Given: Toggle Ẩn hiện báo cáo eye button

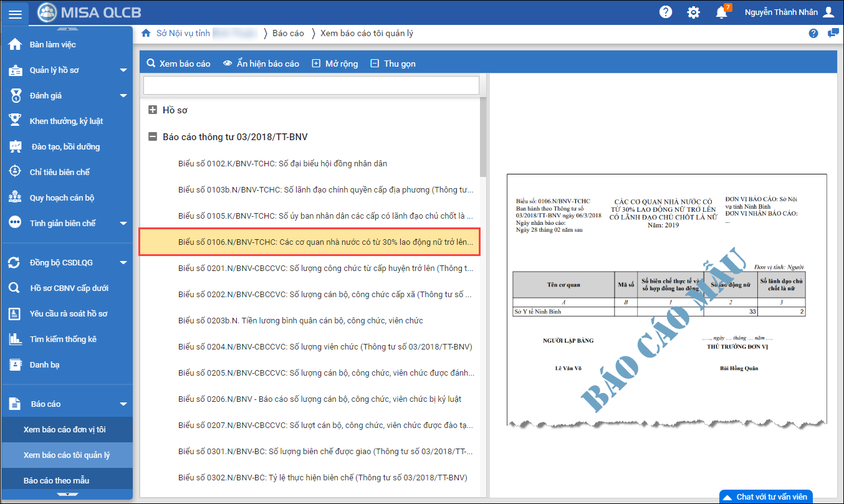Looking at the screenshot, I should [261, 64].
